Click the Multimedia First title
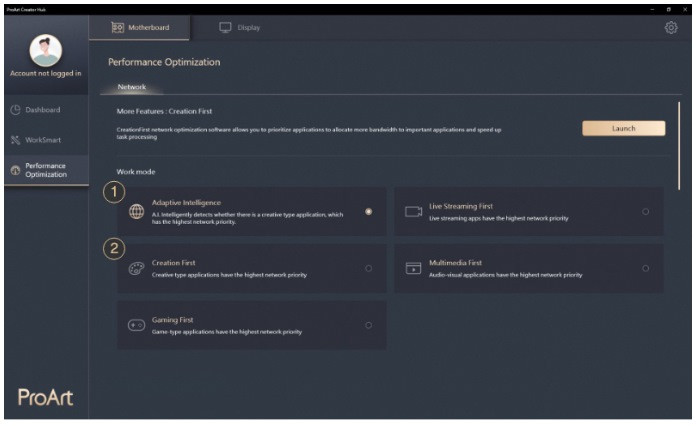 tap(455, 263)
